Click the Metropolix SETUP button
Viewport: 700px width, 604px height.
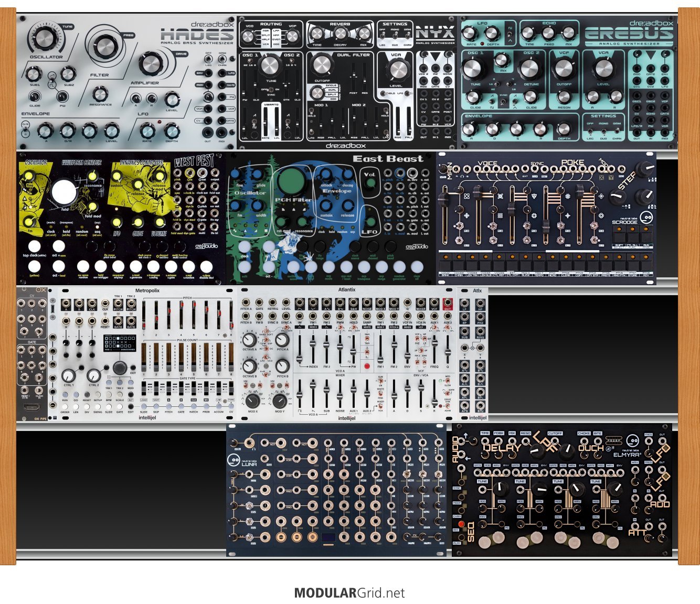[x=98, y=394]
